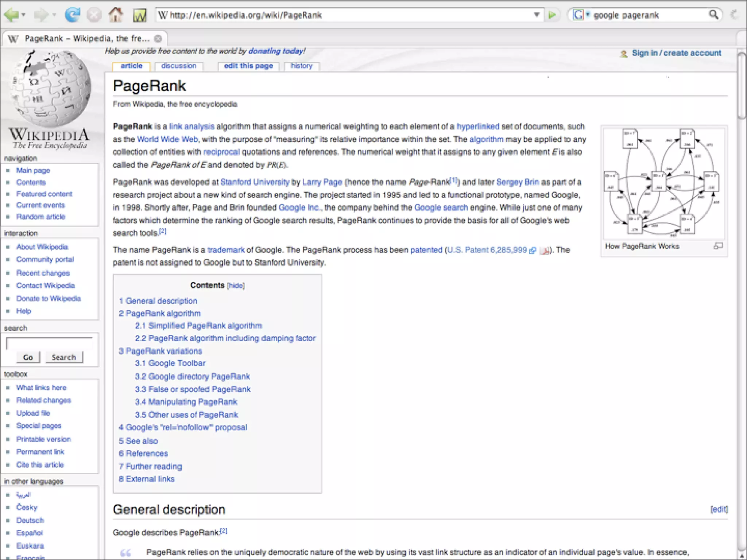Click the Home house icon
The width and height of the screenshot is (747, 560).
[x=116, y=15]
